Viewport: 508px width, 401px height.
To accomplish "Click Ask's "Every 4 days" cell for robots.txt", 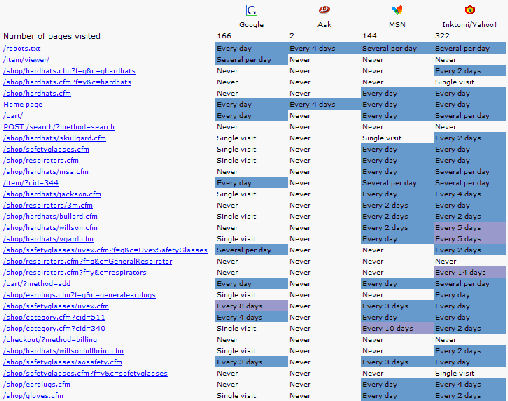I will (324, 48).
